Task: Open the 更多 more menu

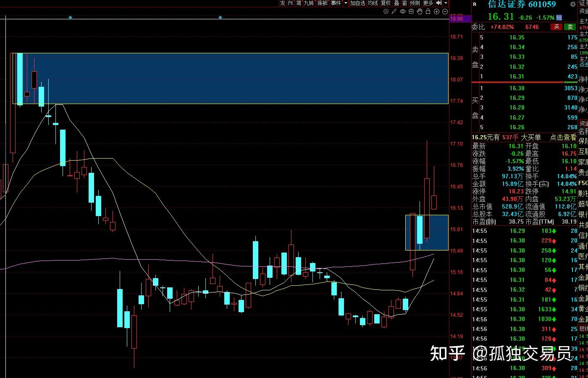Action: tap(428, 3)
